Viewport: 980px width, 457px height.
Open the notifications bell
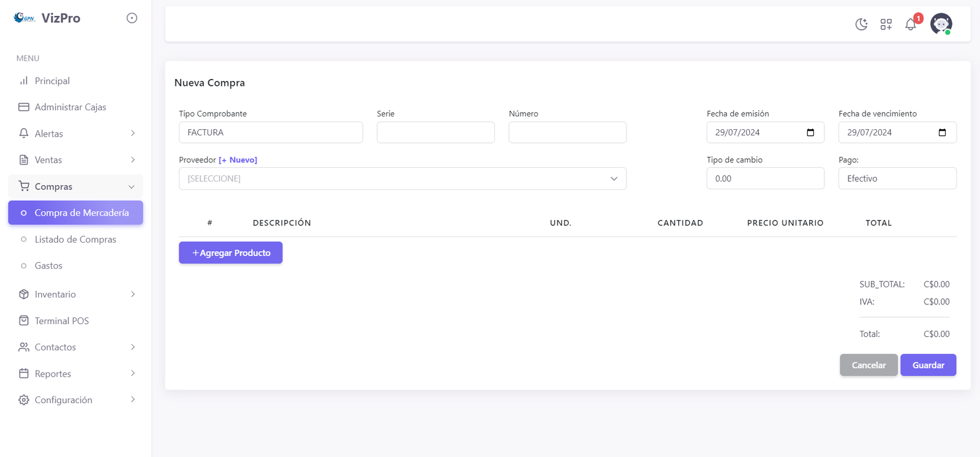click(911, 25)
